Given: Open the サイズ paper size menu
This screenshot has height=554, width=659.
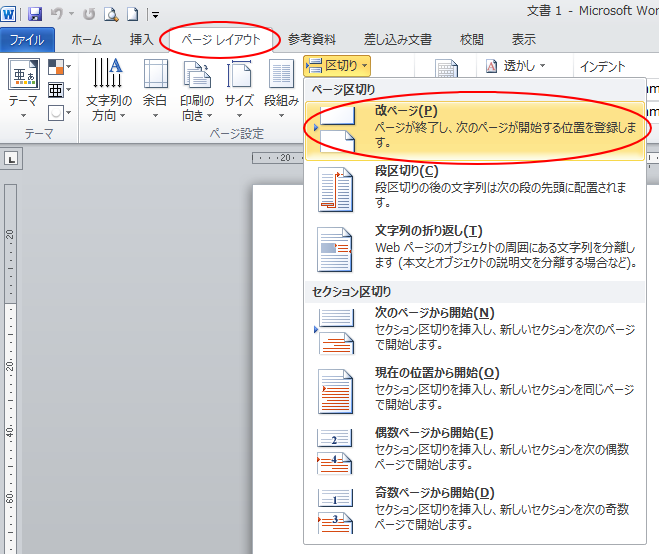Looking at the screenshot, I should [239, 90].
